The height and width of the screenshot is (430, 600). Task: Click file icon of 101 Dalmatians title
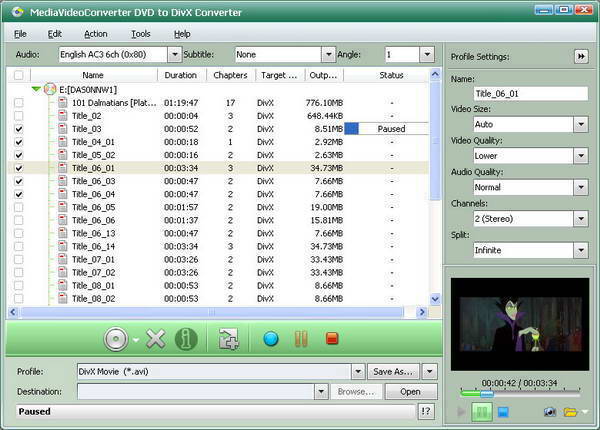click(63, 103)
